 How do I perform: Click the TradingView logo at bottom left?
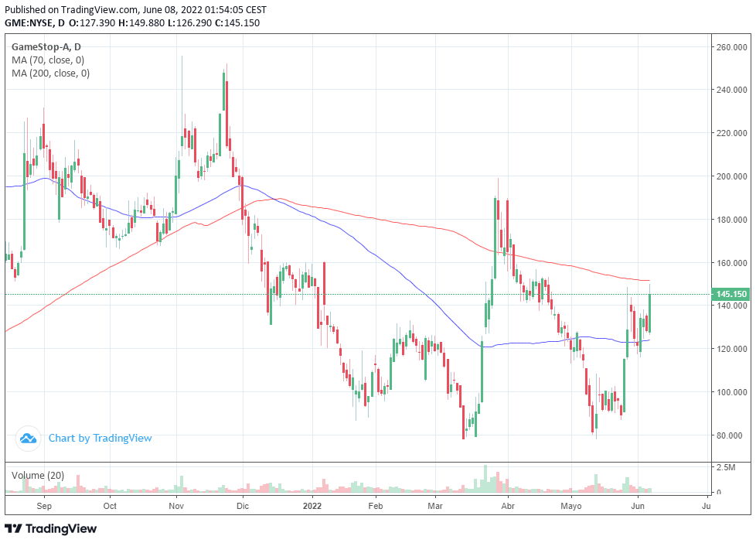coord(50,529)
